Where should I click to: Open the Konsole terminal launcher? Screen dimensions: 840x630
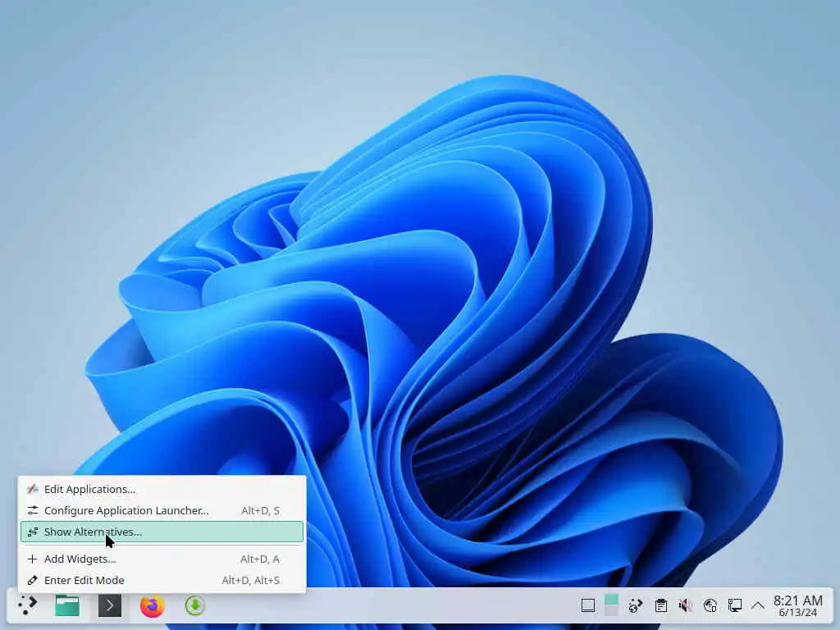[x=110, y=606]
